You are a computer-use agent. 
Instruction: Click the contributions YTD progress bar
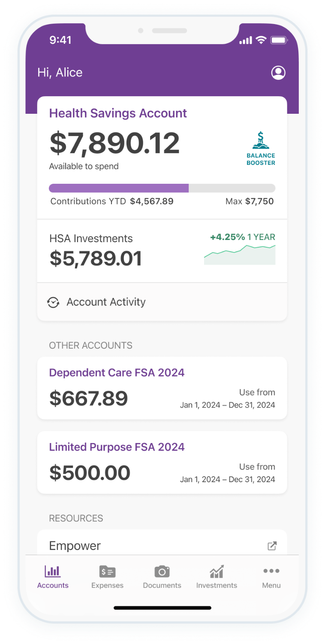click(x=162, y=188)
